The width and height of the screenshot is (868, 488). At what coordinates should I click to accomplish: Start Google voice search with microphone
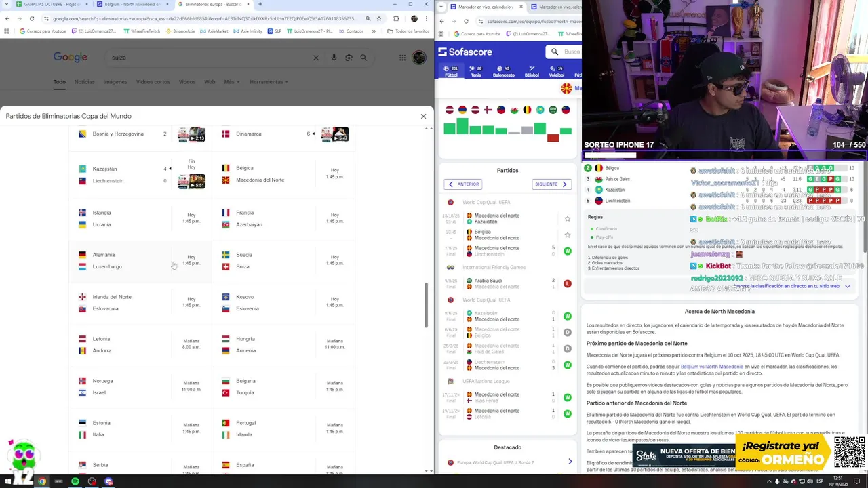click(334, 58)
